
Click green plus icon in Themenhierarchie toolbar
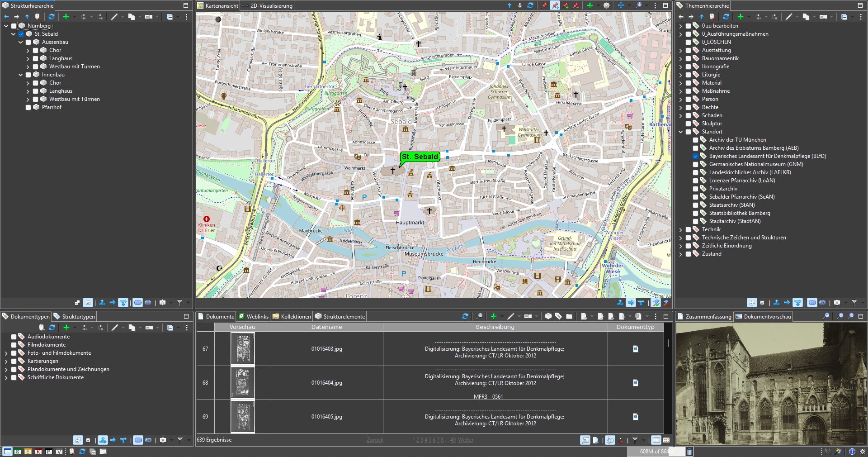tap(740, 17)
